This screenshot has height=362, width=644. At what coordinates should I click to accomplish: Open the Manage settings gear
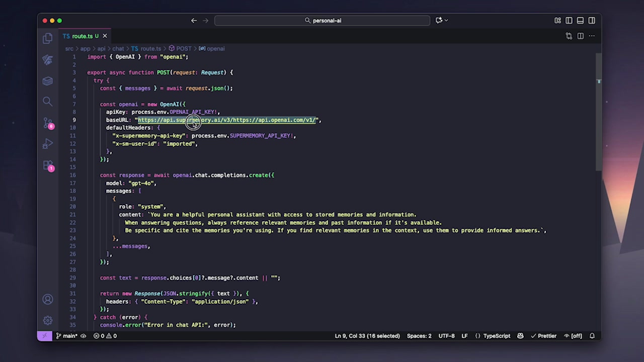point(47,320)
